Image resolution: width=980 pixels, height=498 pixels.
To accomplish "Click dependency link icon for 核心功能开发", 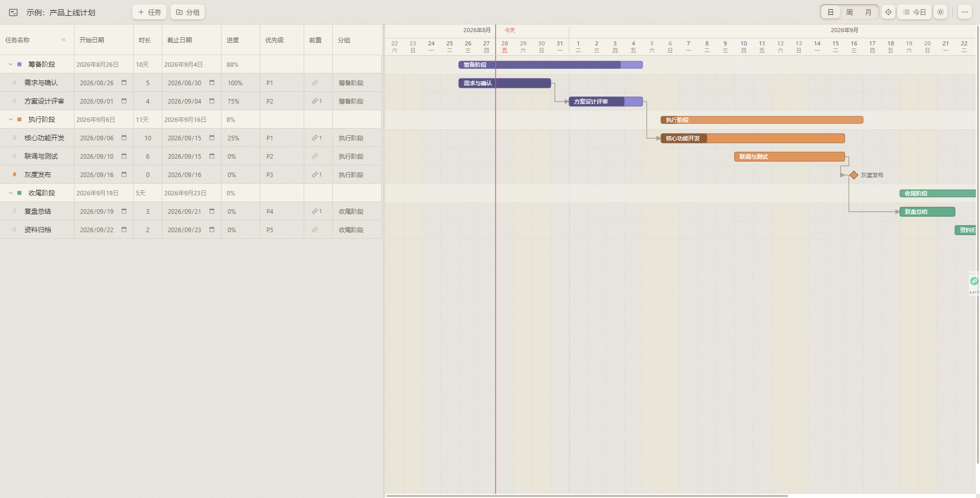I will pyautogui.click(x=315, y=138).
